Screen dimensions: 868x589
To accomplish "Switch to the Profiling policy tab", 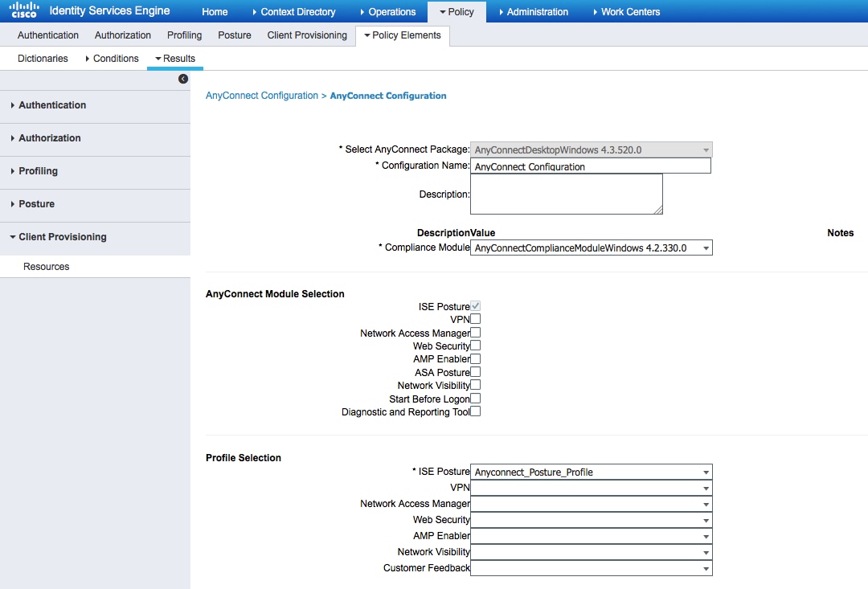I will pos(184,35).
